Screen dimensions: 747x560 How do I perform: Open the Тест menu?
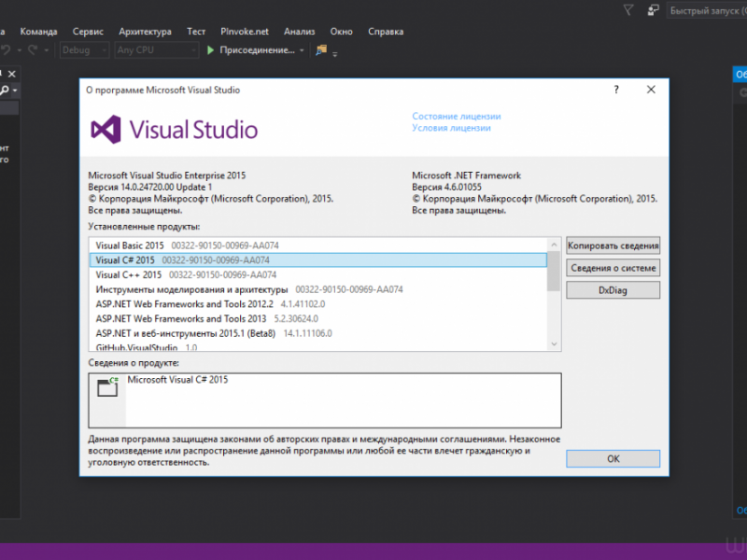point(196,32)
